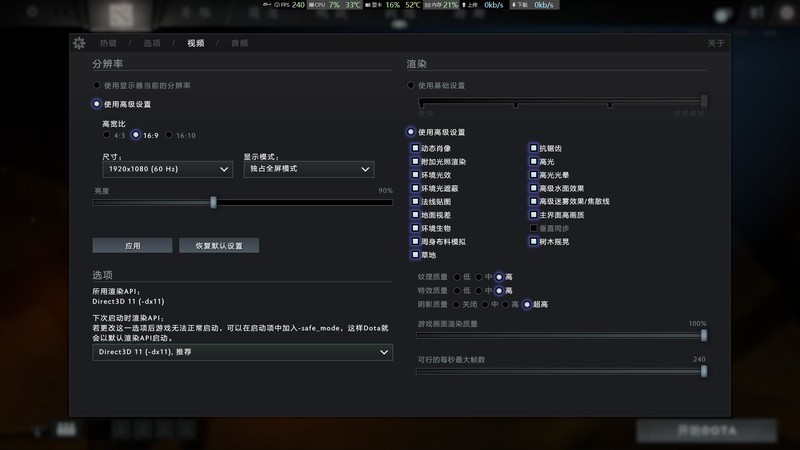Set 纹理质量 to 高
This screenshot has width=800, height=450.
(499, 277)
